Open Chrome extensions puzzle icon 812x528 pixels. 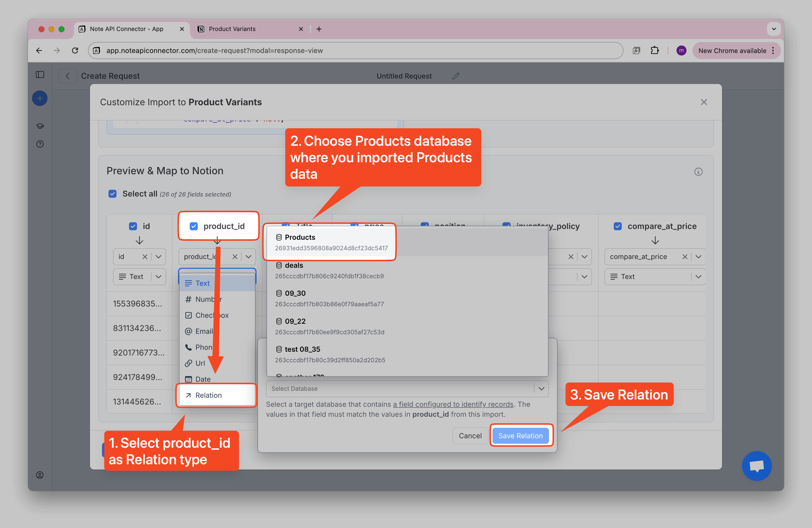point(654,50)
